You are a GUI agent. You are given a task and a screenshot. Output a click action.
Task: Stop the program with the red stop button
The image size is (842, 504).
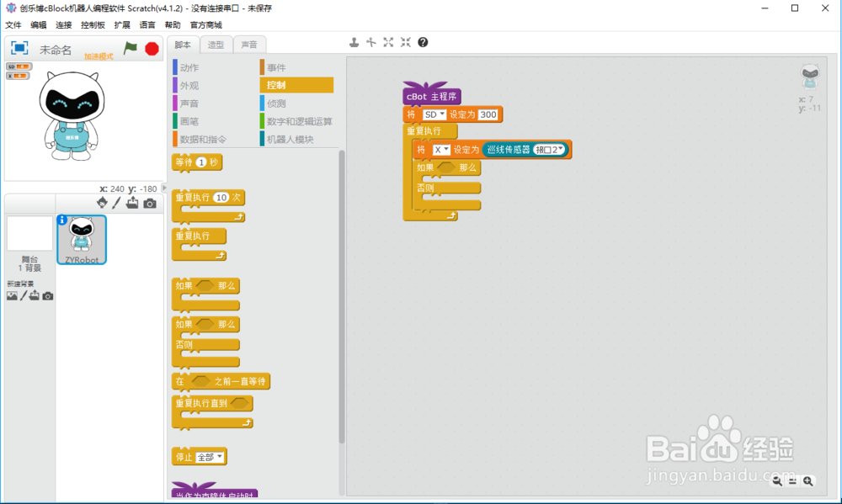pos(151,49)
